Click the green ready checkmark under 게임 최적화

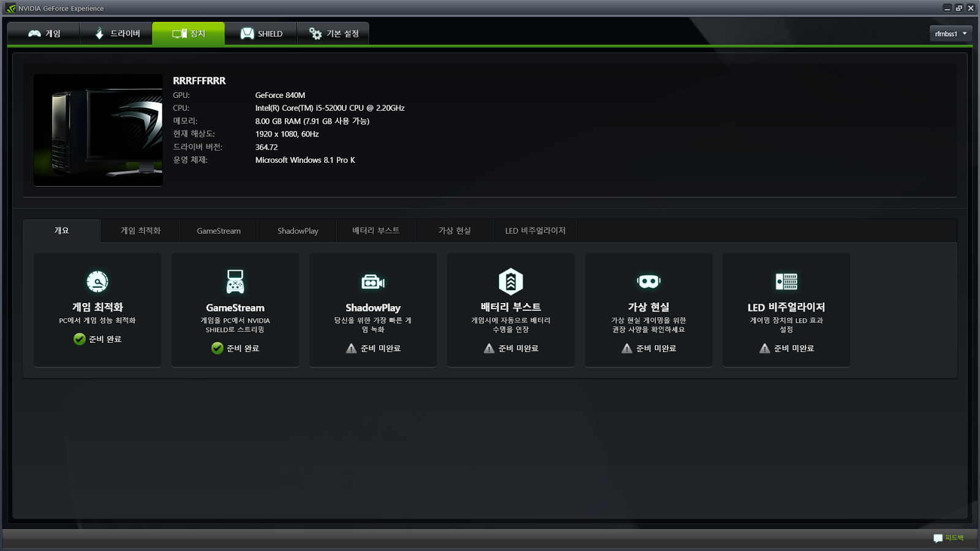[x=80, y=339]
